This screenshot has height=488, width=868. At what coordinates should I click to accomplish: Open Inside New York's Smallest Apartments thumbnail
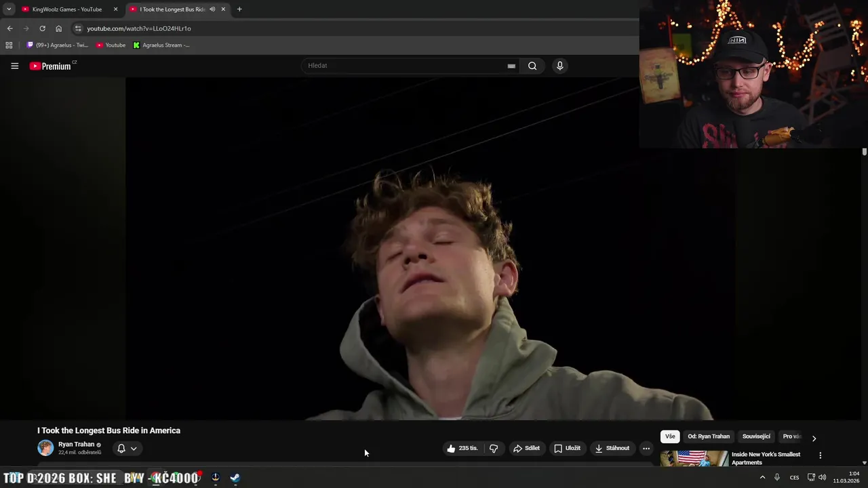[694, 459]
